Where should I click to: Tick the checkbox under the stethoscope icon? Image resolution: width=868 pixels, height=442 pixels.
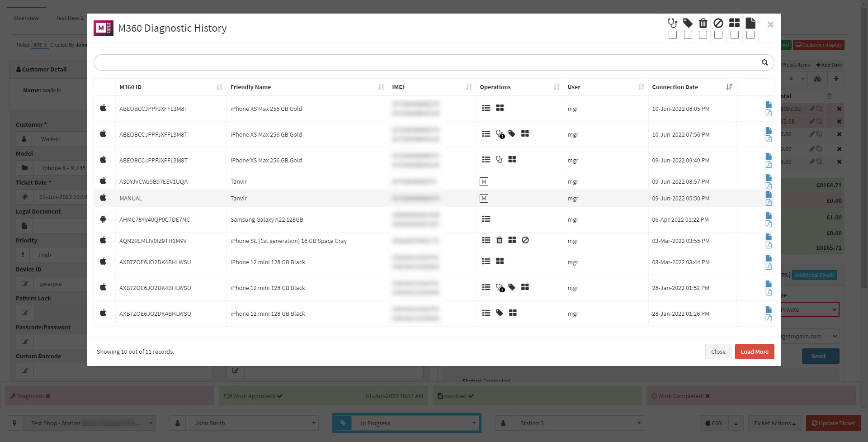point(673,35)
